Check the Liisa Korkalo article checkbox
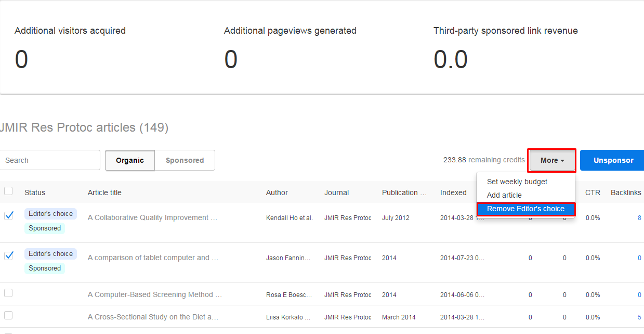 click(8, 316)
